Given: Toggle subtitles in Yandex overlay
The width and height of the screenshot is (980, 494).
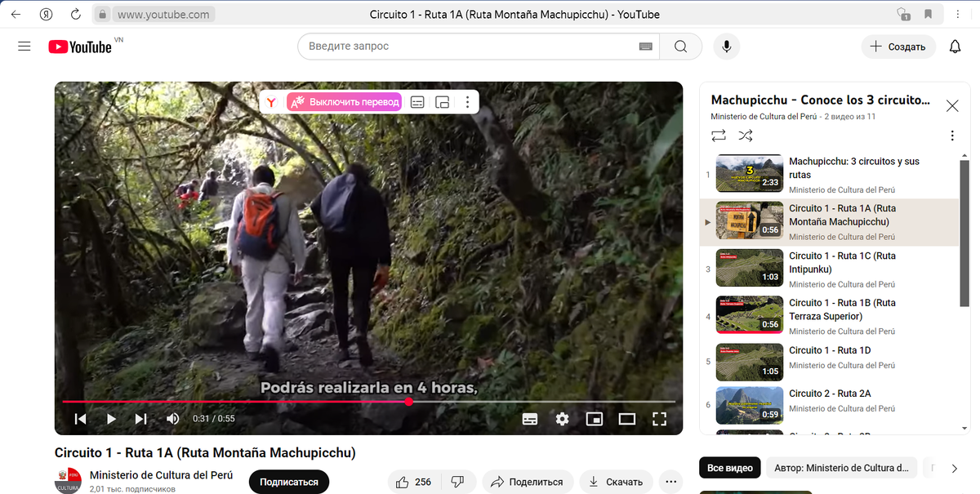Looking at the screenshot, I should (x=417, y=102).
